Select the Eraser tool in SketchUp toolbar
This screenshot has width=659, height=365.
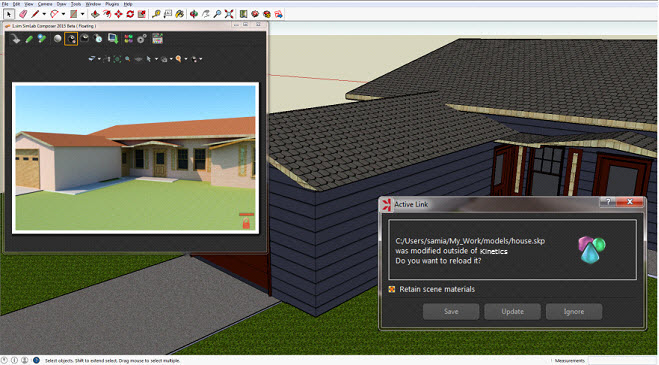(23, 14)
